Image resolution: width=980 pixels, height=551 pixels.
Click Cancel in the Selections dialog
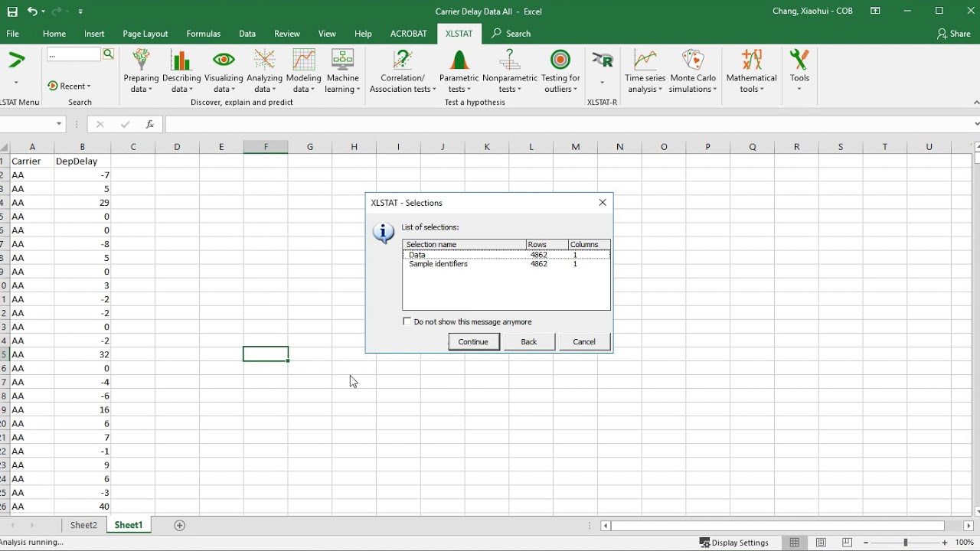[x=584, y=341]
